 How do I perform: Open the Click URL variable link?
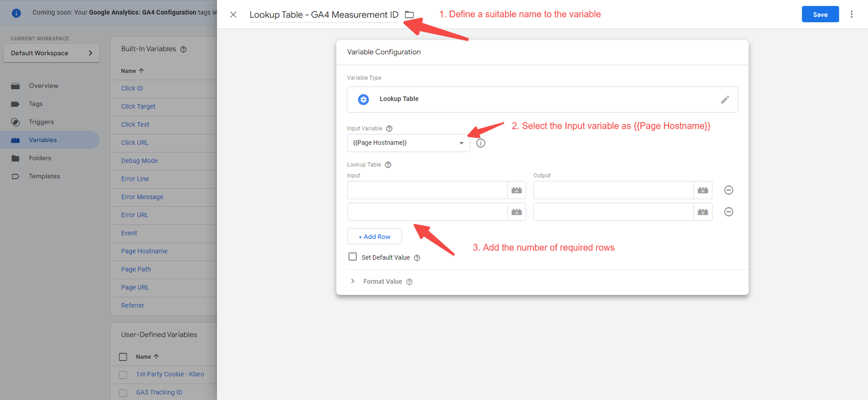135,143
